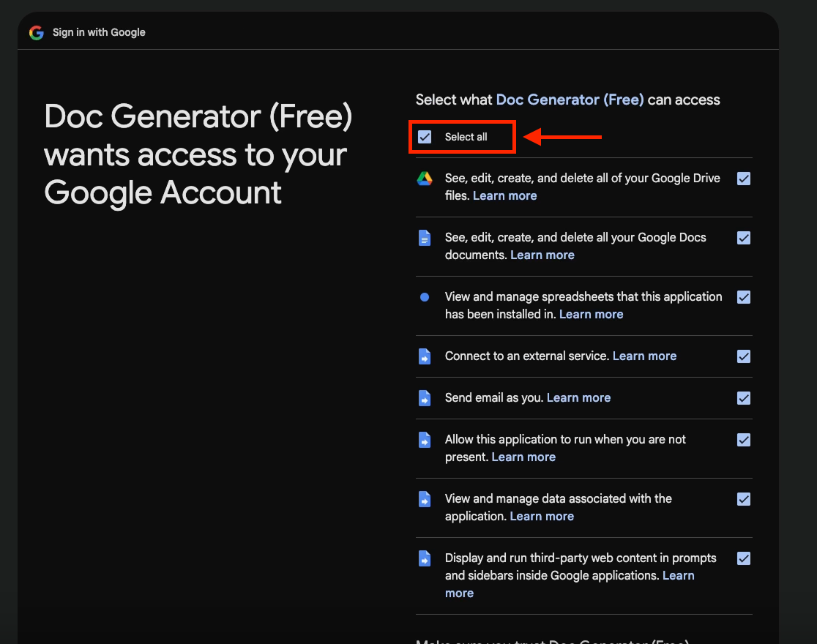This screenshot has height=644, width=817.
Task: Click the Sign in with Google header text
Action: tap(99, 32)
